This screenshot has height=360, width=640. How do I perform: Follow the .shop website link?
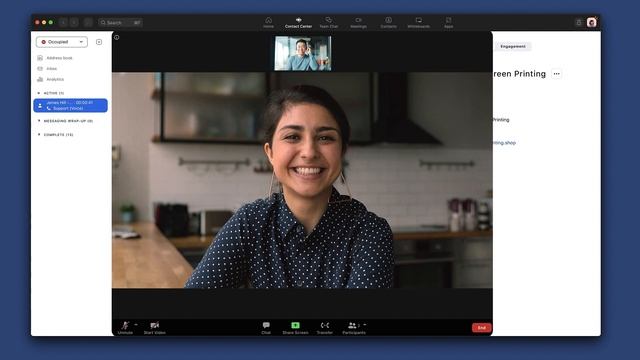504,143
